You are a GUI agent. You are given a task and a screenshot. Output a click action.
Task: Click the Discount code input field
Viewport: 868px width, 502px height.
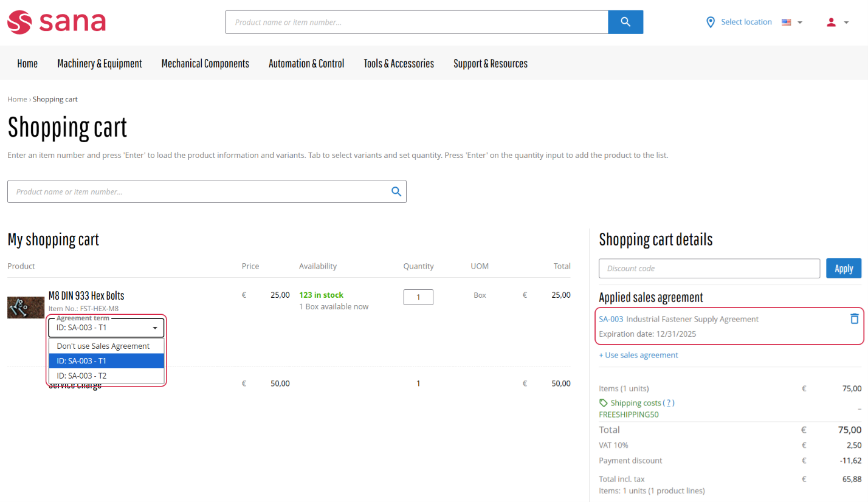click(709, 269)
